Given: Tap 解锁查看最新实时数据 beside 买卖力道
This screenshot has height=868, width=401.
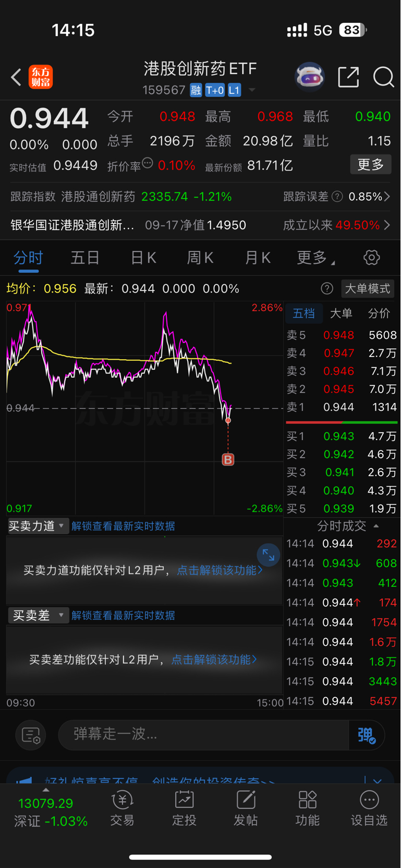Looking at the screenshot, I should point(123,526).
